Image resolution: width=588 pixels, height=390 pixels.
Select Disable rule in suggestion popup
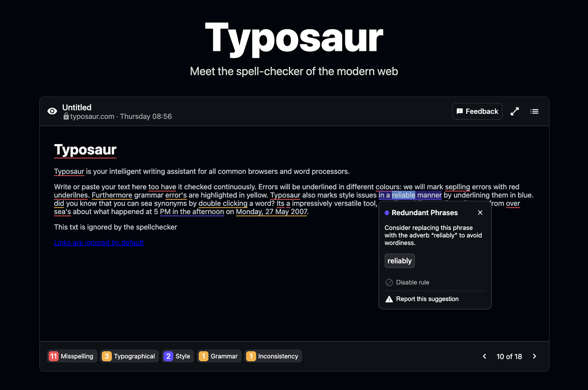click(x=407, y=282)
